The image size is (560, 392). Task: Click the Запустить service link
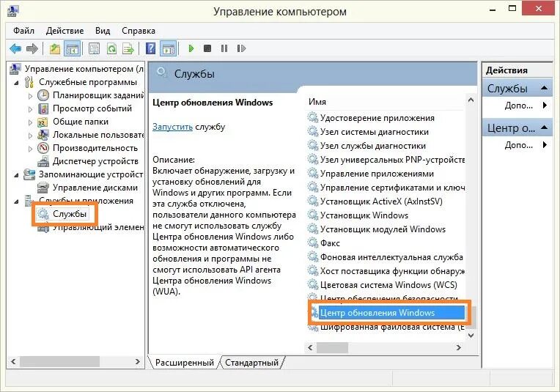tap(172, 127)
